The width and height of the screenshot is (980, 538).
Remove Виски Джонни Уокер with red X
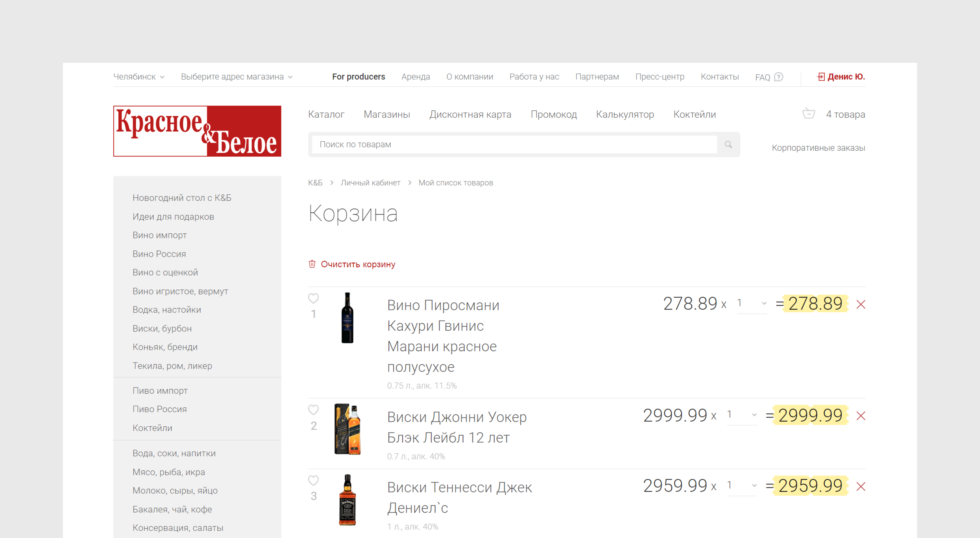pyautogui.click(x=861, y=415)
